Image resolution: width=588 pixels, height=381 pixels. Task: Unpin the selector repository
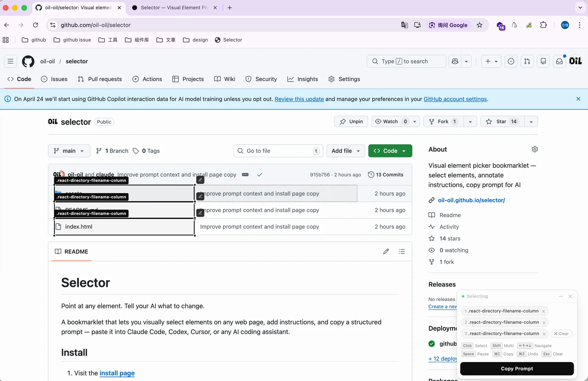point(351,122)
